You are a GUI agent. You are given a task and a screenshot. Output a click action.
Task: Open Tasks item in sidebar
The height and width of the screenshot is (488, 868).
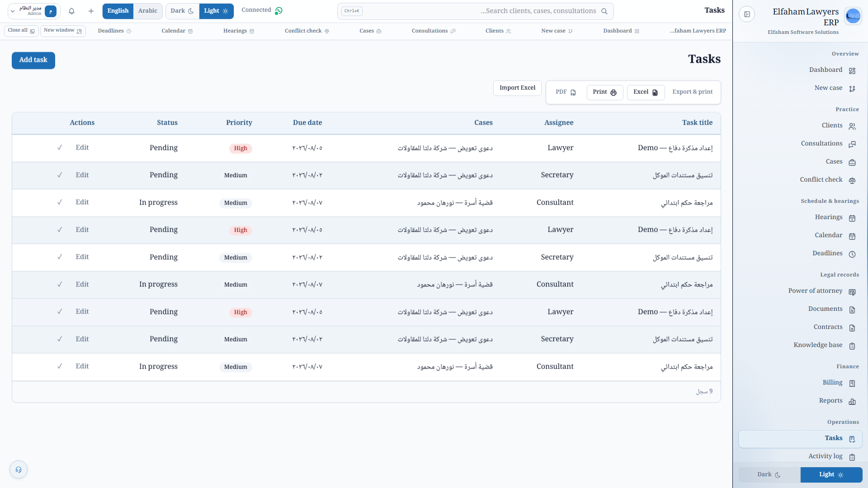coord(800,439)
